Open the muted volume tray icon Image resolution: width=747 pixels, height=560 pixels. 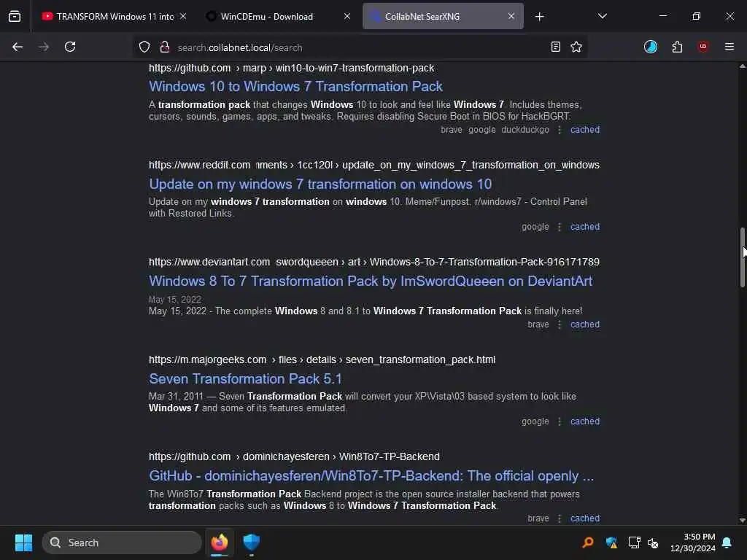pyautogui.click(x=653, y=542)
